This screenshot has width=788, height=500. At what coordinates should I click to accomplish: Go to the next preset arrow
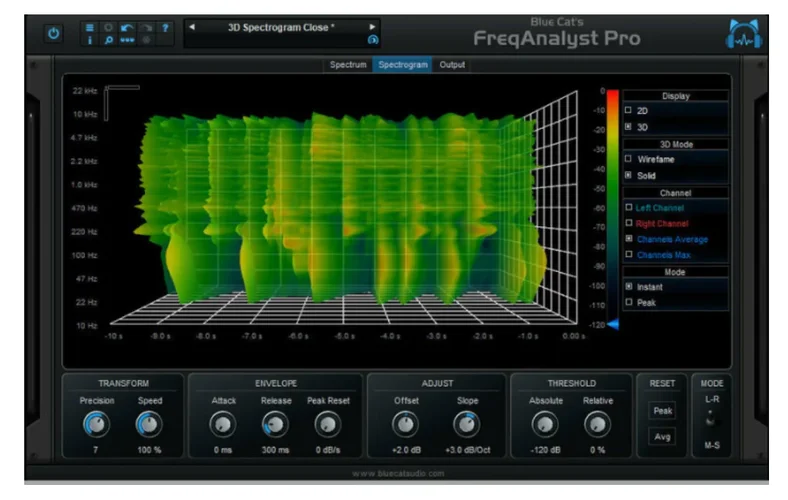373,27
